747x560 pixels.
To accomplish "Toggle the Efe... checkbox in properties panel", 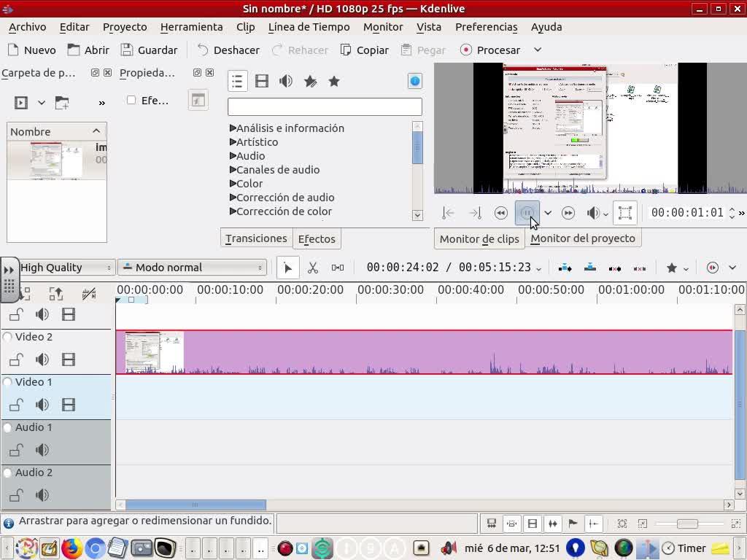I will click(x=131, y=101).
